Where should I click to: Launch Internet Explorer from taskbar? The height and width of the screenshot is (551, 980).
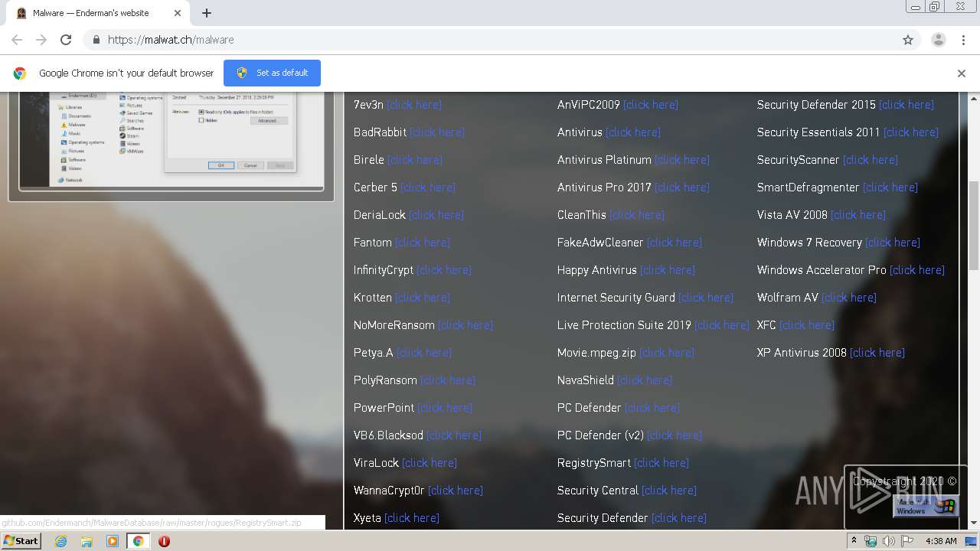pos(60,541)
